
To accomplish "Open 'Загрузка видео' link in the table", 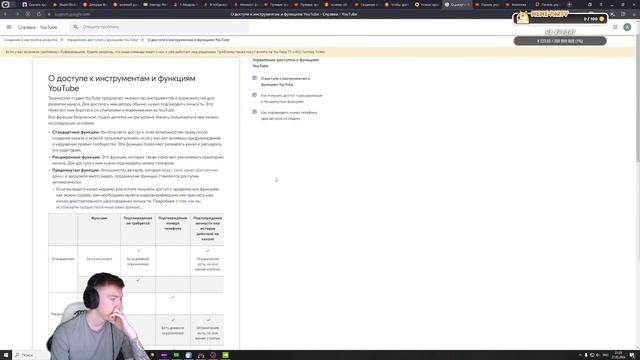I will (99, 259).
